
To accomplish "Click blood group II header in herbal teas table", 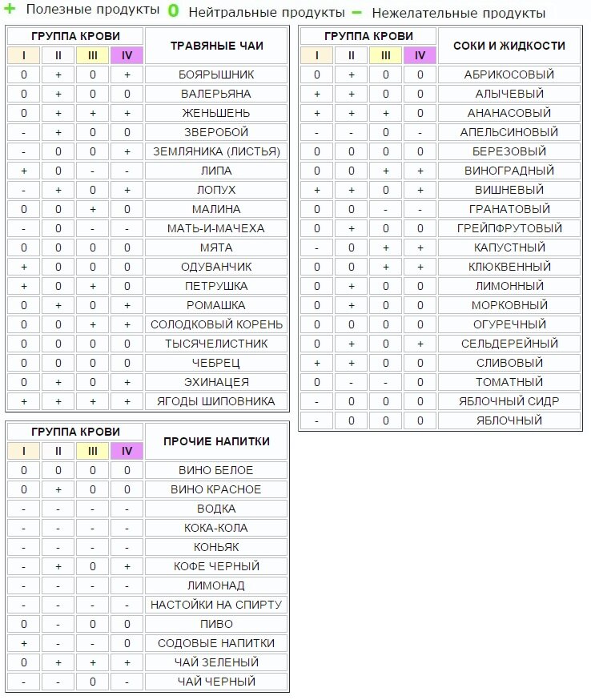I will pos(58,55).
